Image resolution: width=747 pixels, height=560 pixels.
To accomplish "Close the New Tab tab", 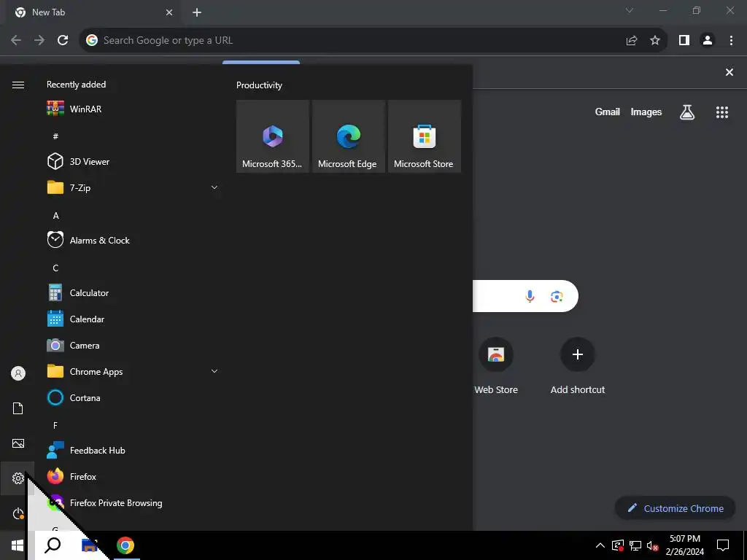I will tap(169, 12).
